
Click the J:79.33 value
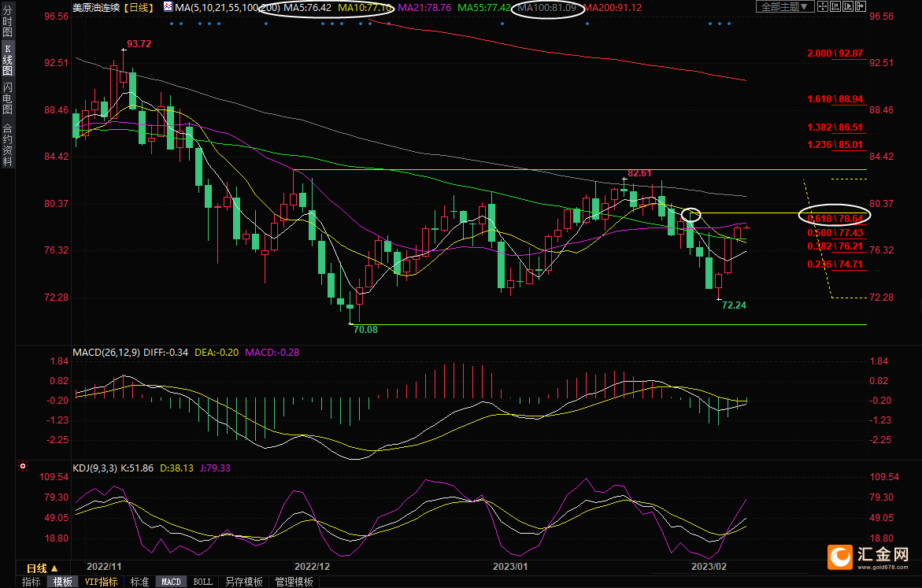(215, 468)
